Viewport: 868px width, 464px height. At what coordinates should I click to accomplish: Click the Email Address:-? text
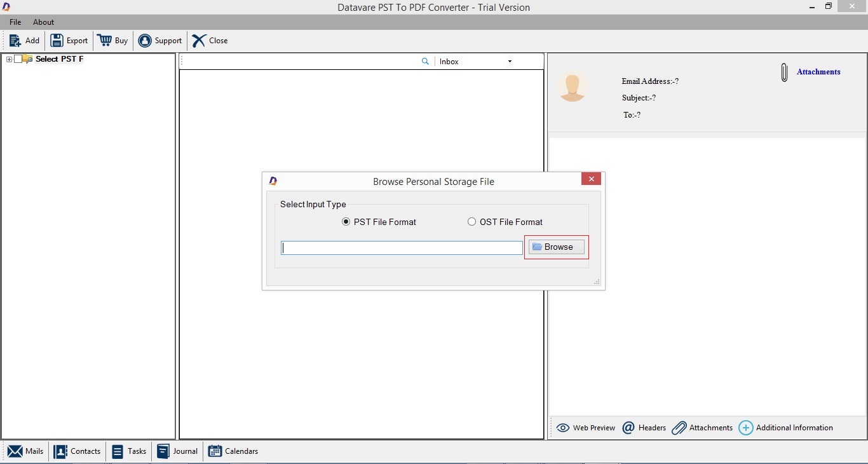click(x=650, y=81)
